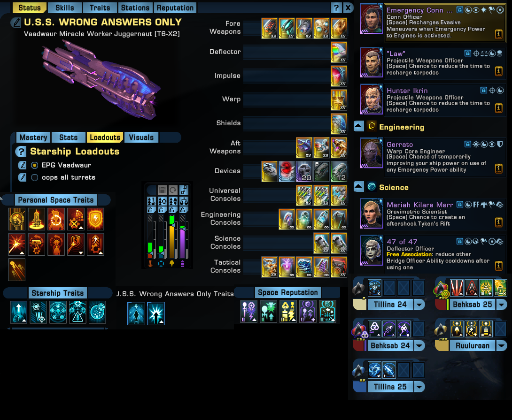Open the Visuals tab

click(x=141, y=137)
